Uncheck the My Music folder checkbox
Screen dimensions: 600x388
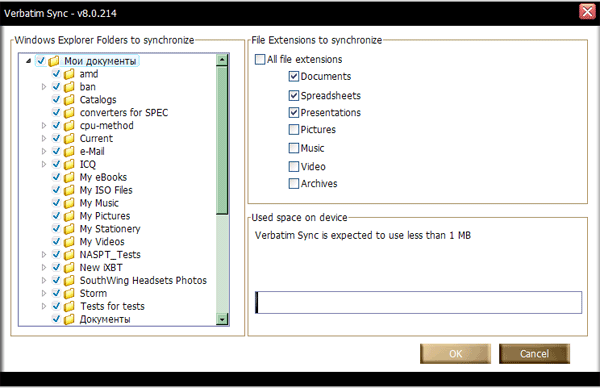click(x=56, y=203)
